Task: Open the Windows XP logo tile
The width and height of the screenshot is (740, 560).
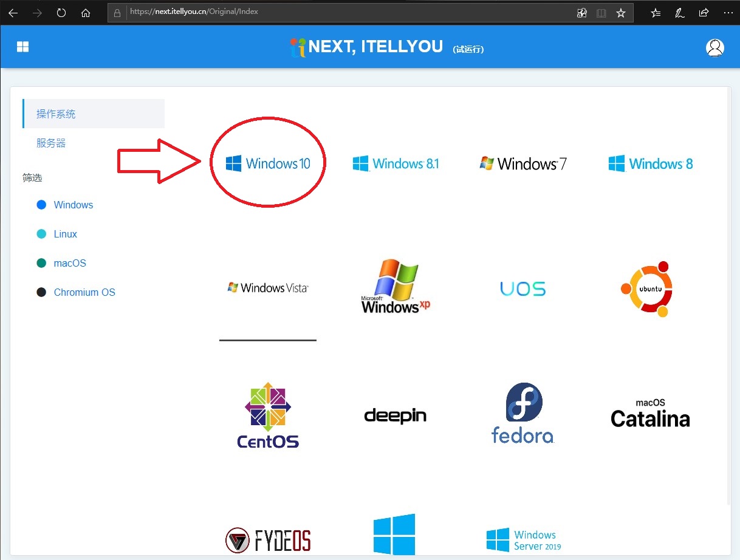Action: click(x=396, y=287)
